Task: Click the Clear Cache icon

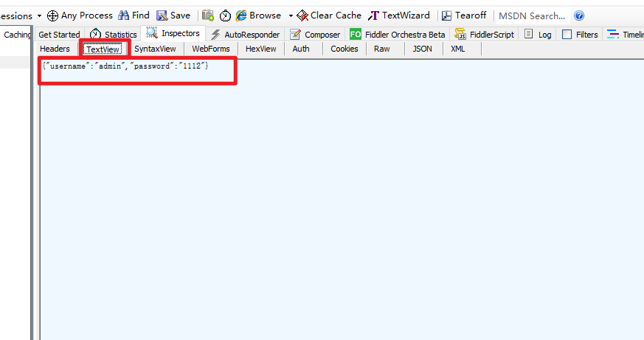Action: pos(302,15)
